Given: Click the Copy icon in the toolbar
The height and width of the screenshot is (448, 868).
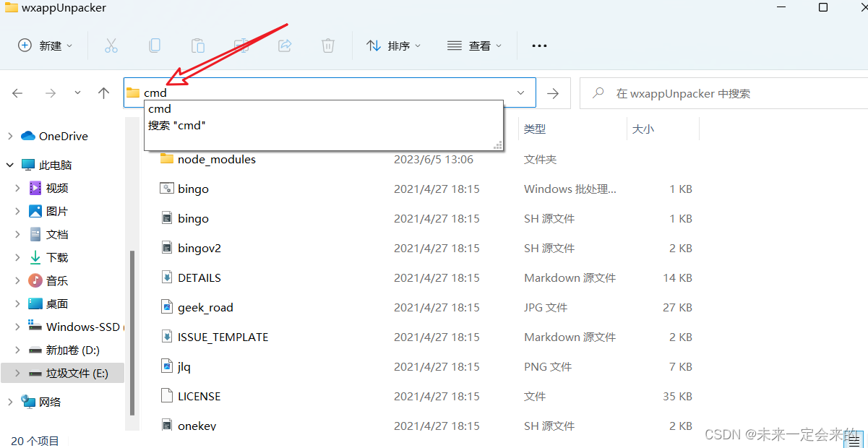Looking at the screenshot, I should 155,45.
